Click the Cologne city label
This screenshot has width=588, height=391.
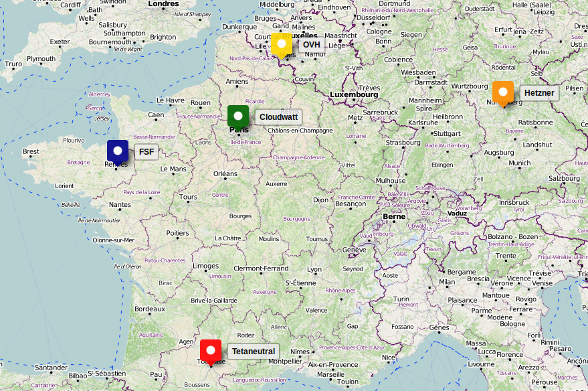(379, 31)
